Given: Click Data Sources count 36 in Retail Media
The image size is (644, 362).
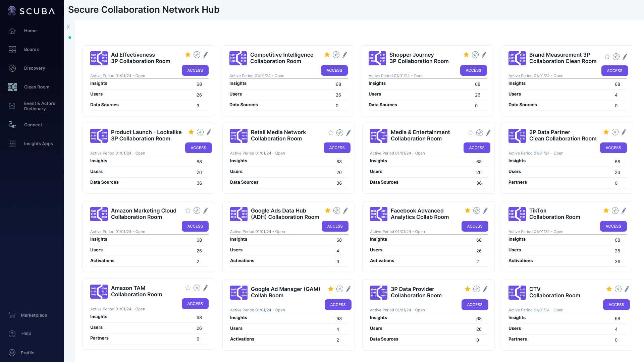Looking at the screenshot, I should 339,183.
